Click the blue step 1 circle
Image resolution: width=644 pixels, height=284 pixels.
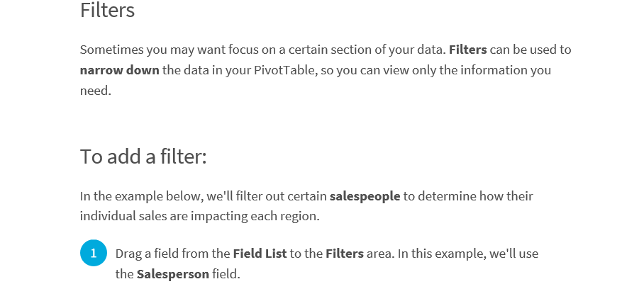[93, 253]
